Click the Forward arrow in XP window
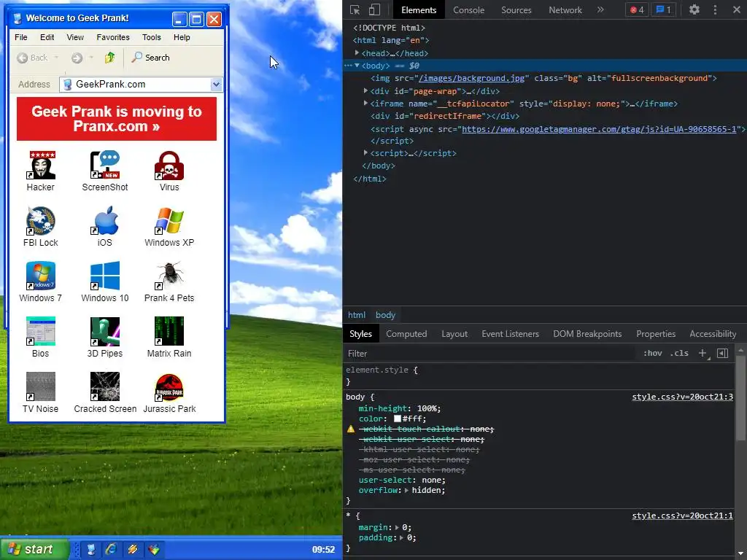This screenshot has height=560, width=747. point(77,58)
